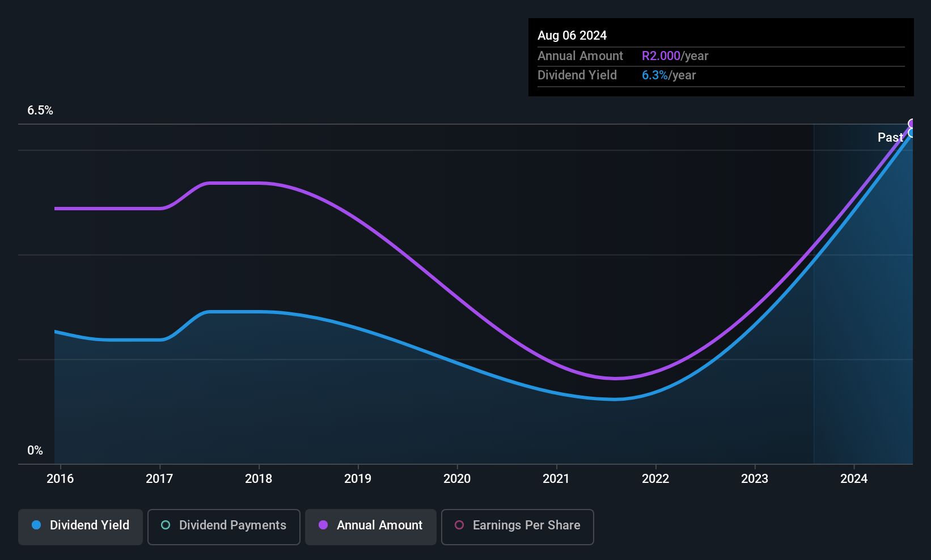The height and width of the screenshot is (560, 931).
Task: Click the 2024 x-axis label
Action: pos(854,479)
